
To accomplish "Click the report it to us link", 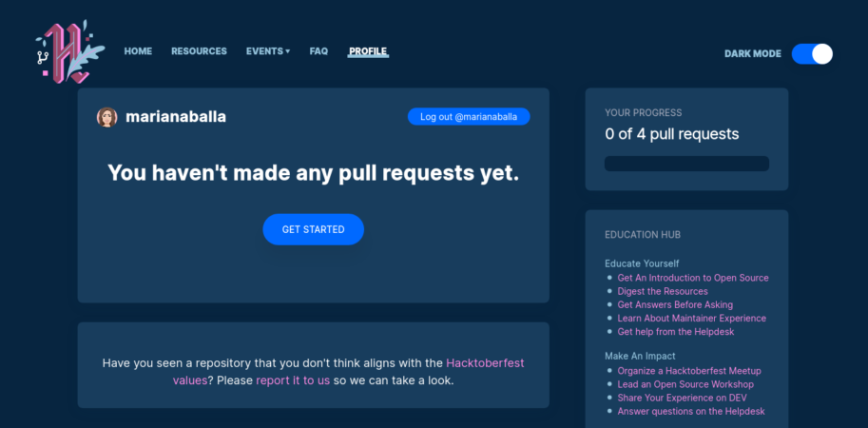I will pyautogui.click(x=293, y=380).
